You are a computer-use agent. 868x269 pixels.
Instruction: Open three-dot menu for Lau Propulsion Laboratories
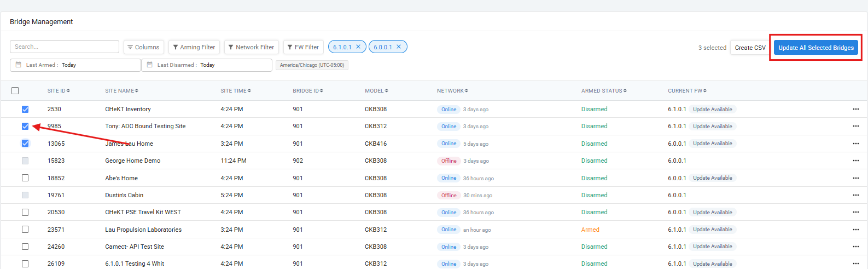click(855, 230)
